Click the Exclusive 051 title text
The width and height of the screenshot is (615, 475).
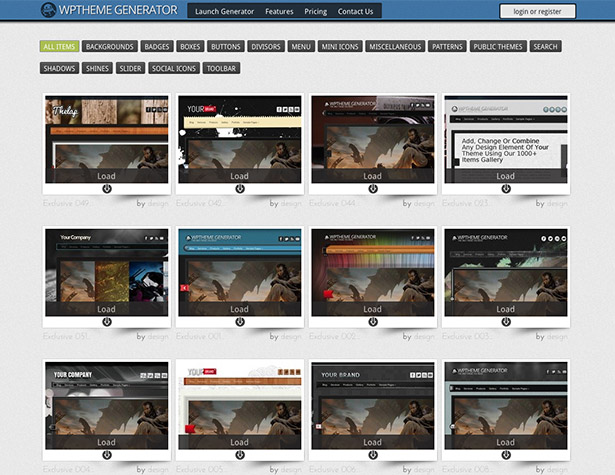coord(67,336)
